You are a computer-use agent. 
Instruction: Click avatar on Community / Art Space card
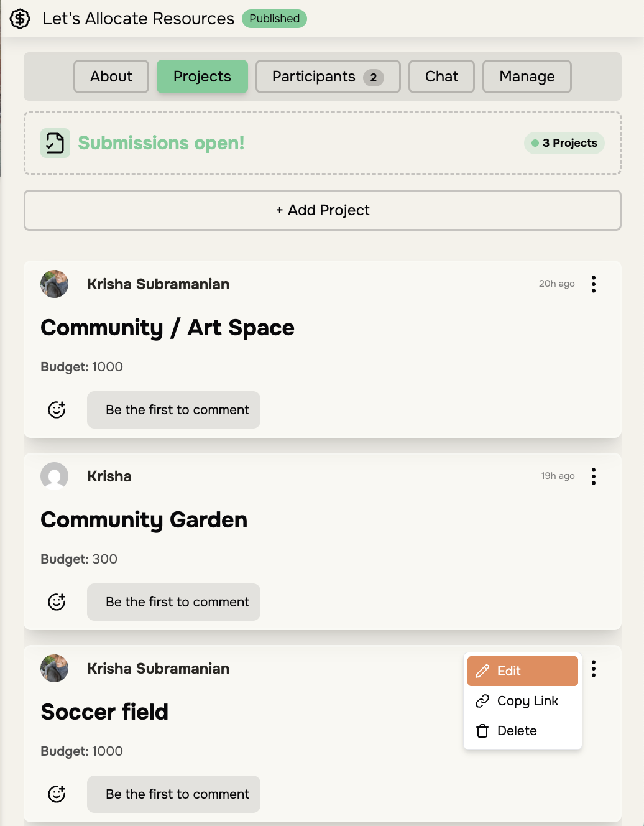[x=55, y=284]
